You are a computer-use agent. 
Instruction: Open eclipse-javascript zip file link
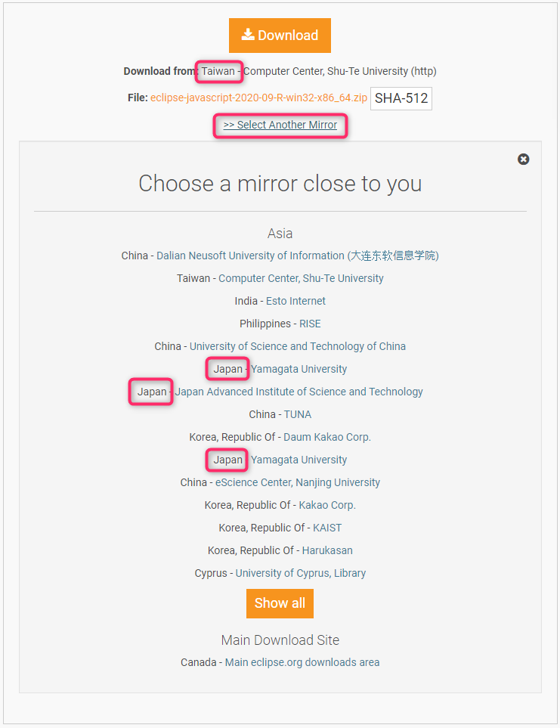click(x=258, y=98)
